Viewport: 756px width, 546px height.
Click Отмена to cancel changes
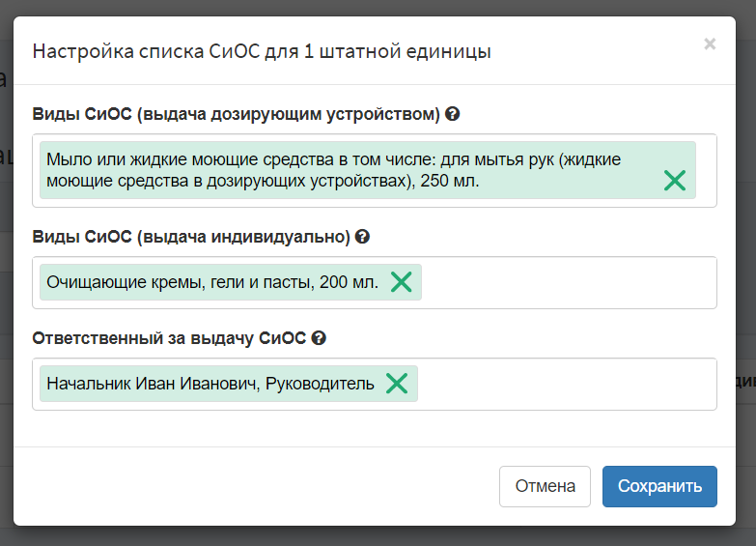(x=545, y=486)
